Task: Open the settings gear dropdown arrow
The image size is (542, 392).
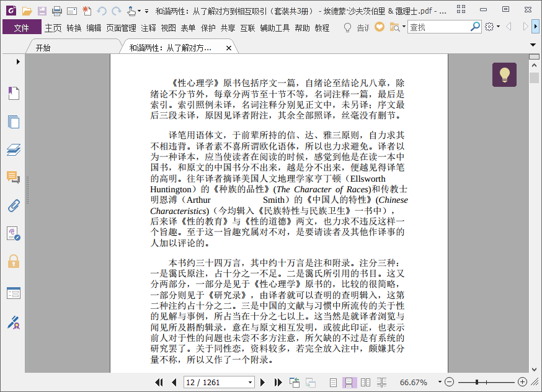Action: [498, 27]
